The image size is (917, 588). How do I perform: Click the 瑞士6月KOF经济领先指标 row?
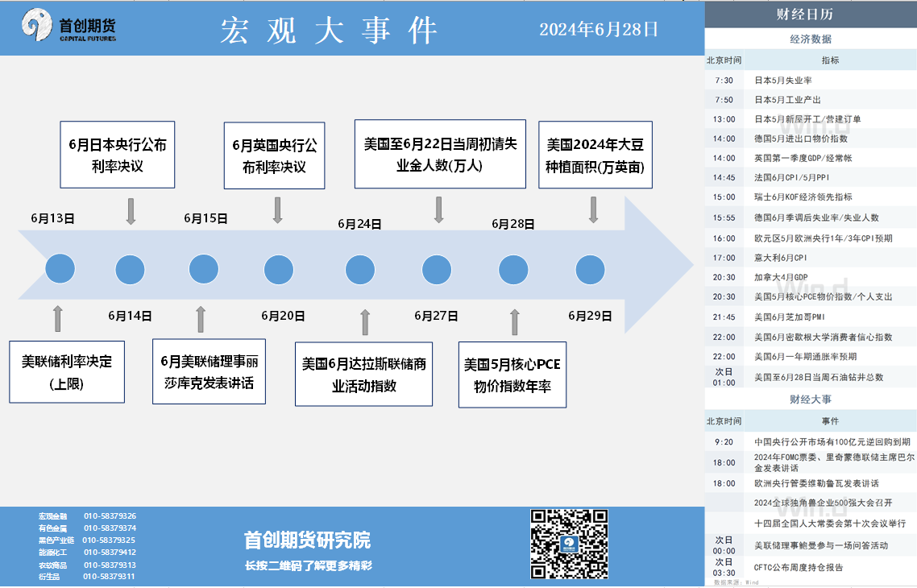pyautogui.click(x=811, y=197)
